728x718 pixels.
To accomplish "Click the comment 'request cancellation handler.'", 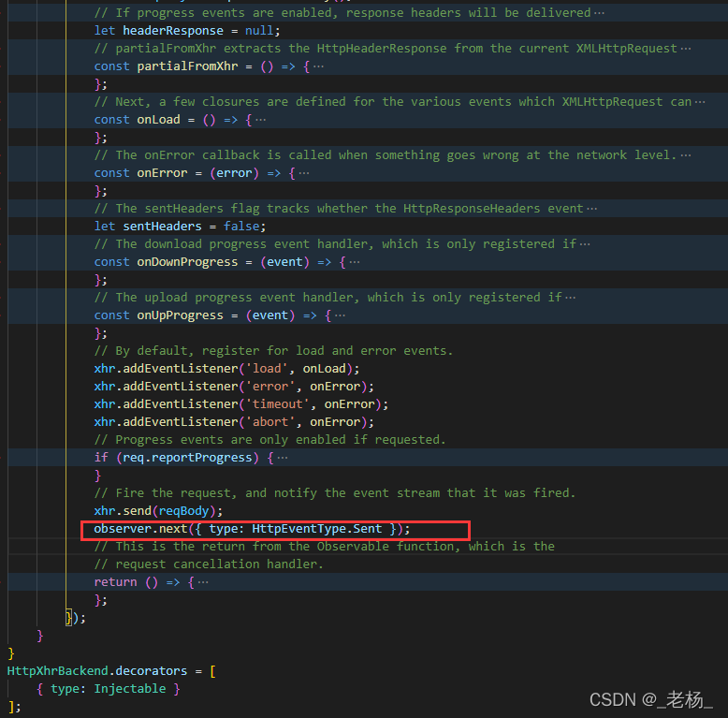I will [209, 564].
